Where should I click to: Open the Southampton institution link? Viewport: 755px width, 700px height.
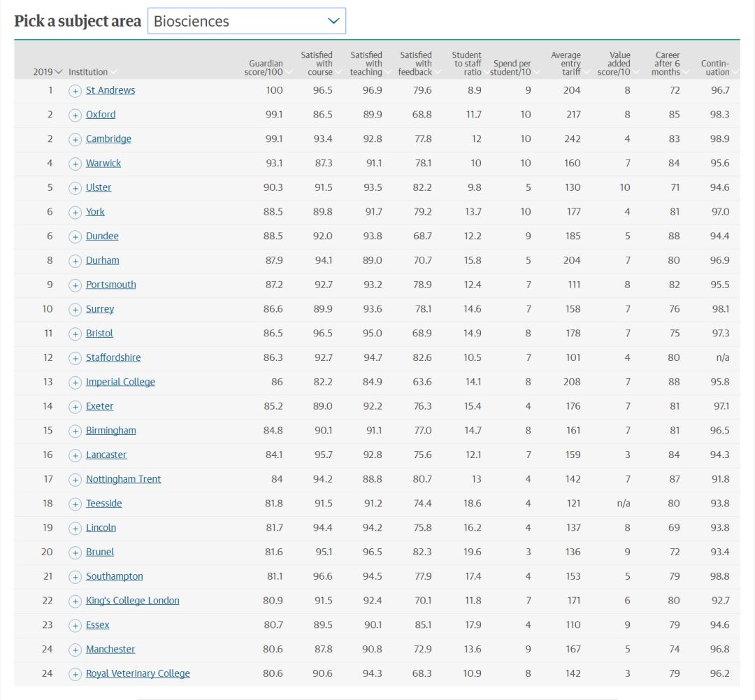point(114,576)
